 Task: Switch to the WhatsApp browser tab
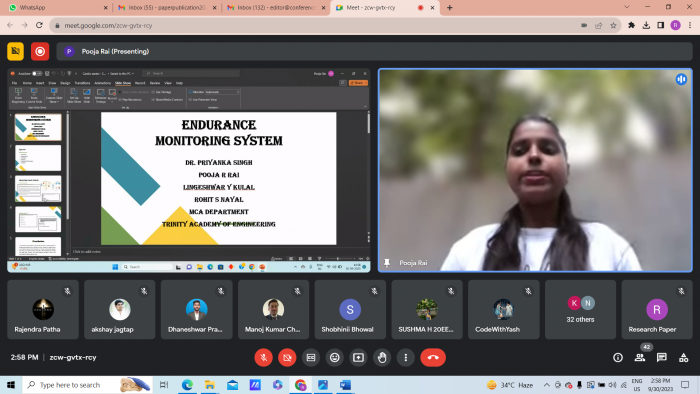pos(58,8)
